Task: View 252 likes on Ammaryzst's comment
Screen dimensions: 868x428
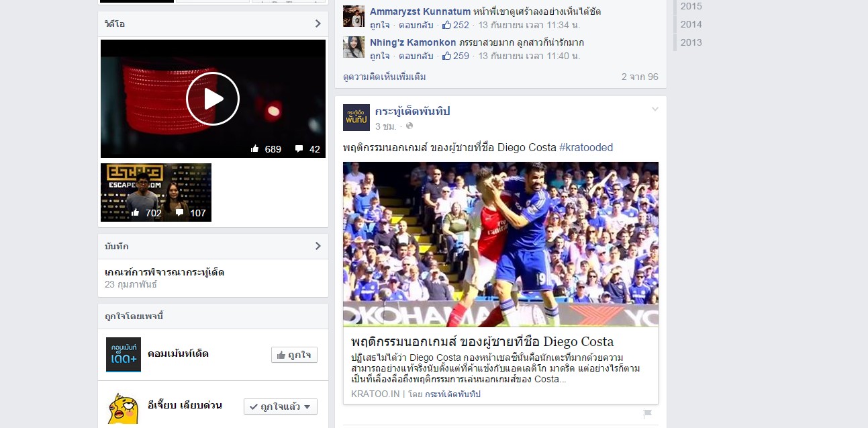Action: tap(456, 25)
